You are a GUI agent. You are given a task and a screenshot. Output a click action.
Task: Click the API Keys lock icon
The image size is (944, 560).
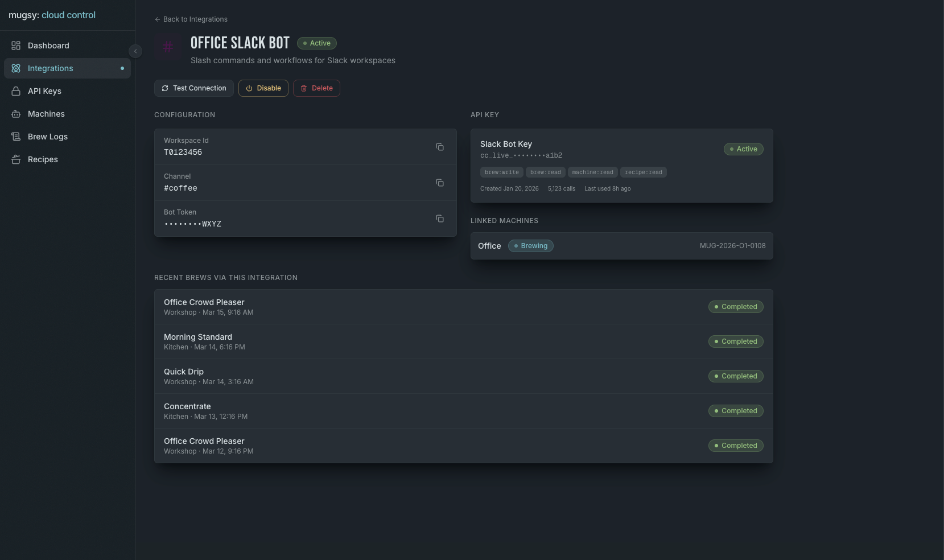16,91
